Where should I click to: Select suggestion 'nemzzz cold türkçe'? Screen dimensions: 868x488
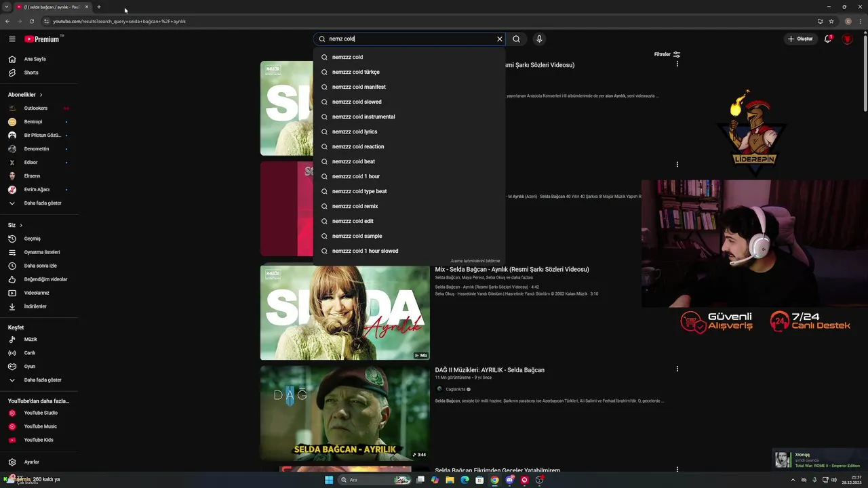click(410, 72)
